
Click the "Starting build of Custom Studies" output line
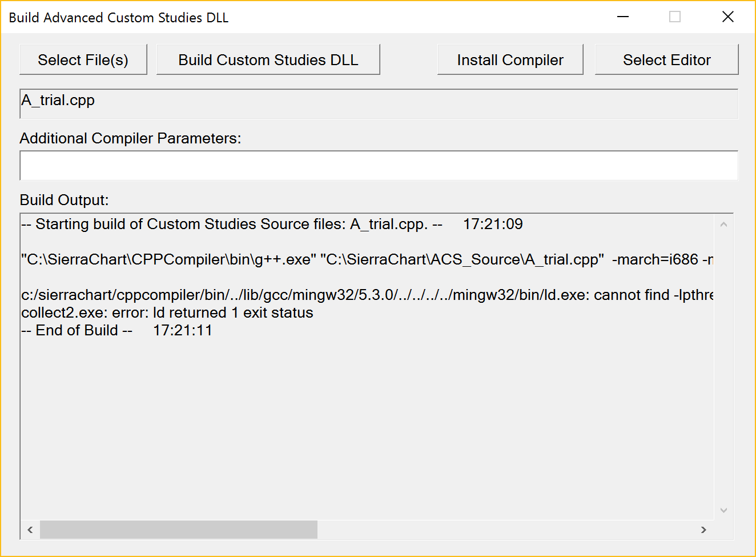tap(272, 224)
